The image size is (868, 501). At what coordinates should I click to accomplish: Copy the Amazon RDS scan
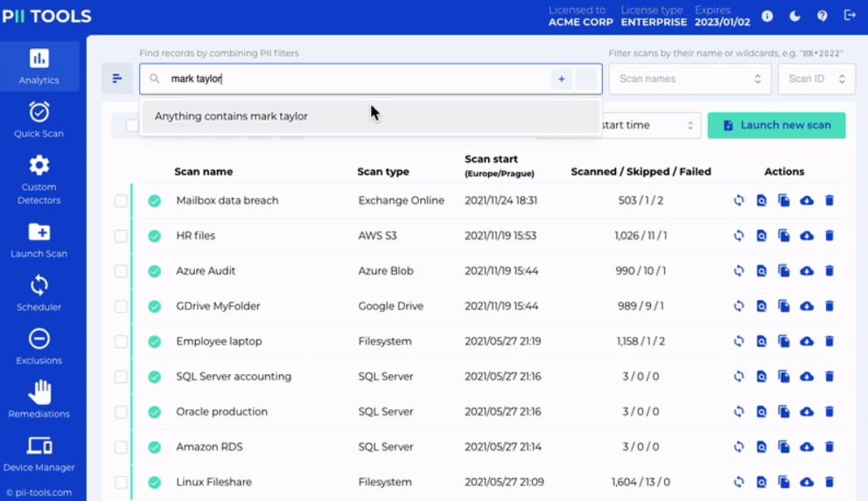784,447
